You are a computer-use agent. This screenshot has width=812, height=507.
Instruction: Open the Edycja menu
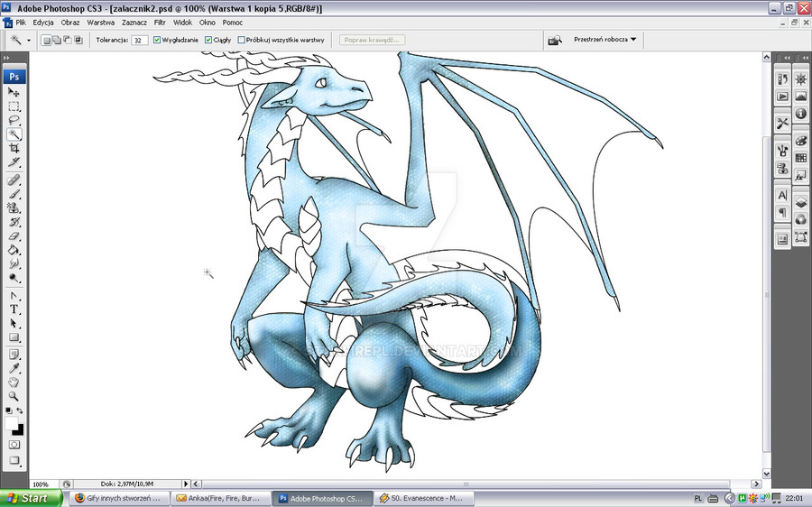(x=43, y=23)
